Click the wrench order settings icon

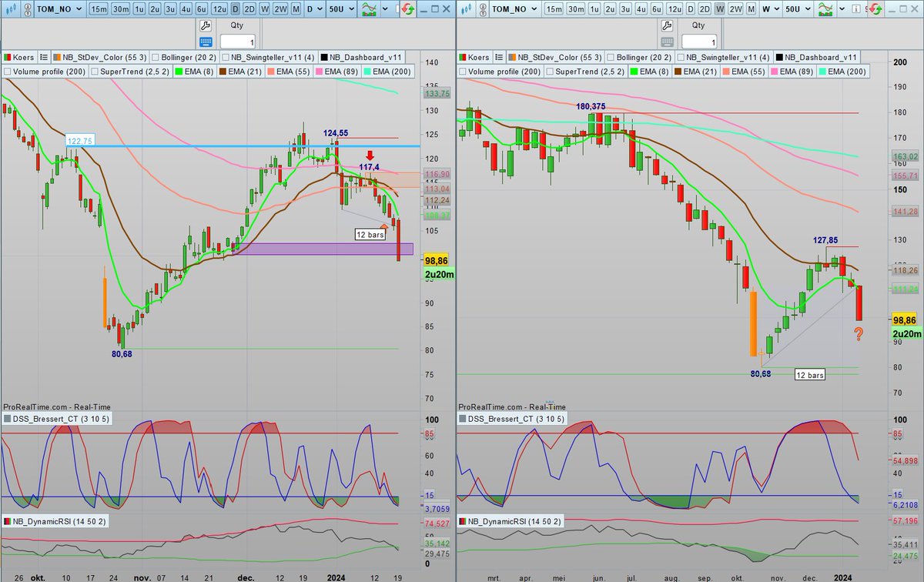coord(205,25)
